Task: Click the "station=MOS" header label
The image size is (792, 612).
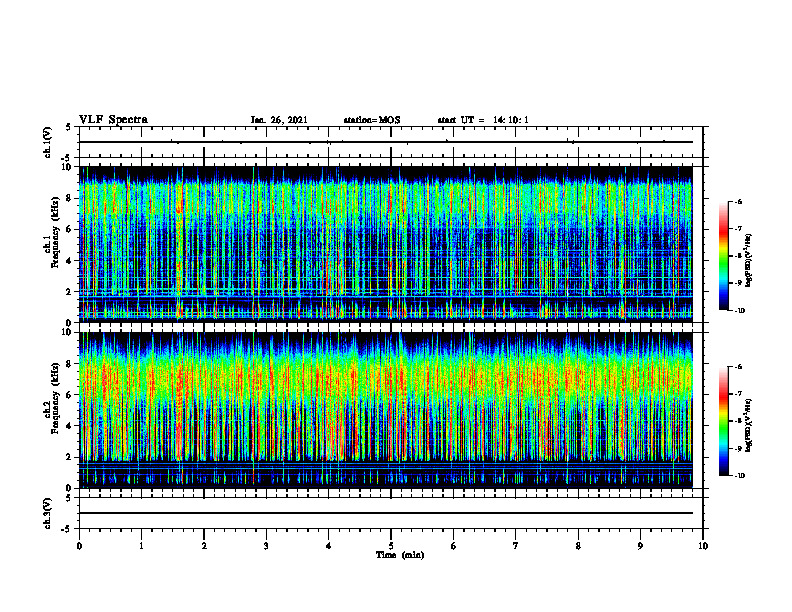Action: (372, 120)
